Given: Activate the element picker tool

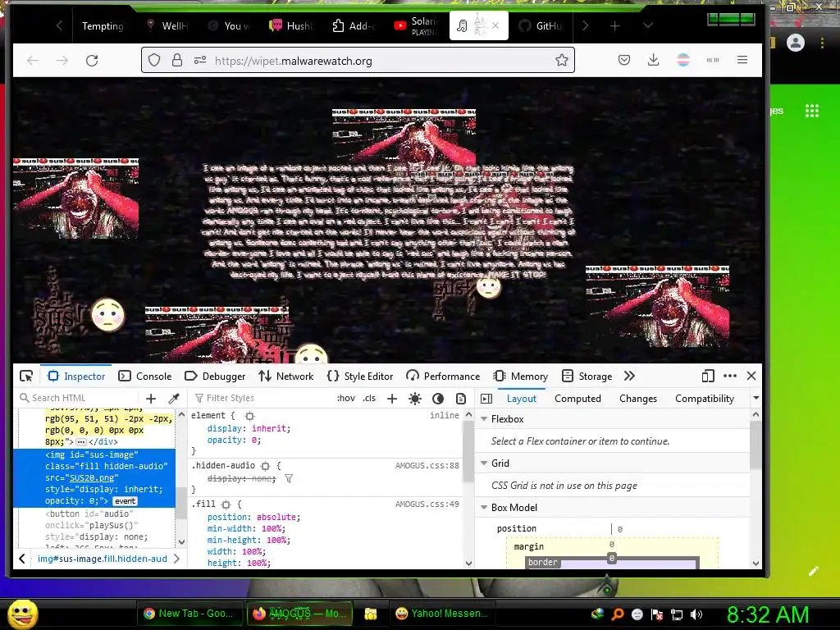Looking at the screenshot, I should 26,376.
